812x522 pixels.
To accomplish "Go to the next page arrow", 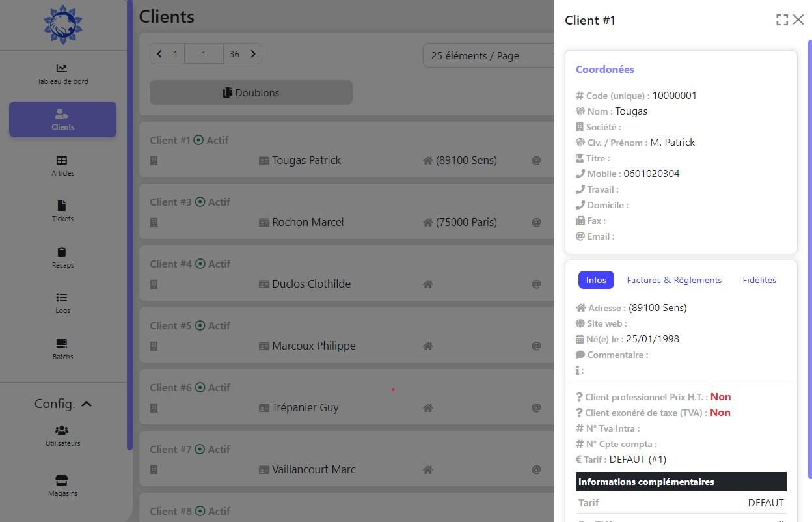I will click(253, 54).
